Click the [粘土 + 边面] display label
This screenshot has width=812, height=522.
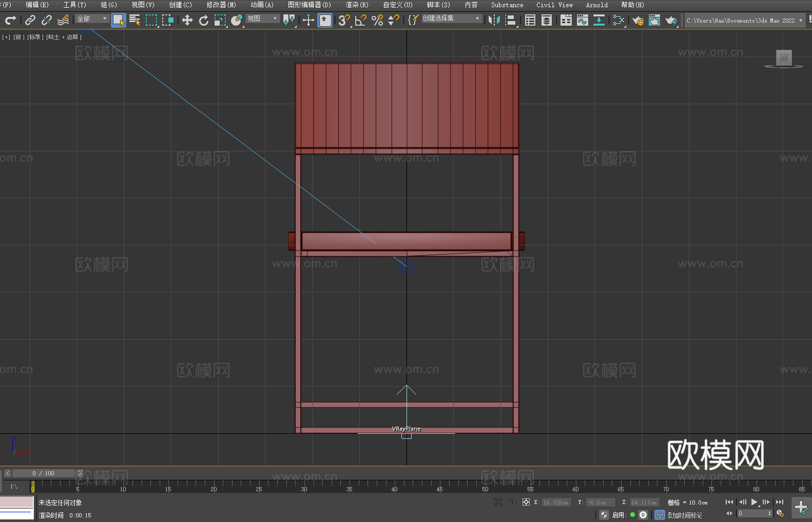[64, 37]
